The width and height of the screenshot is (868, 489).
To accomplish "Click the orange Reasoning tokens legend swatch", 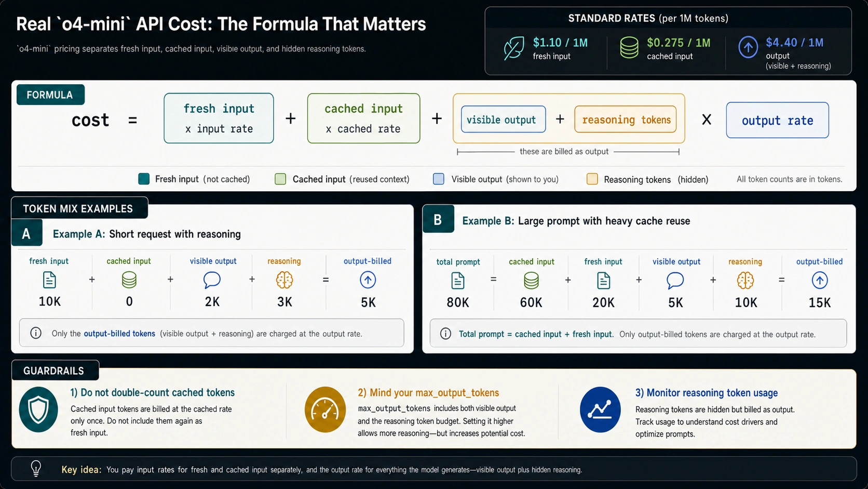I will point(592,179).
